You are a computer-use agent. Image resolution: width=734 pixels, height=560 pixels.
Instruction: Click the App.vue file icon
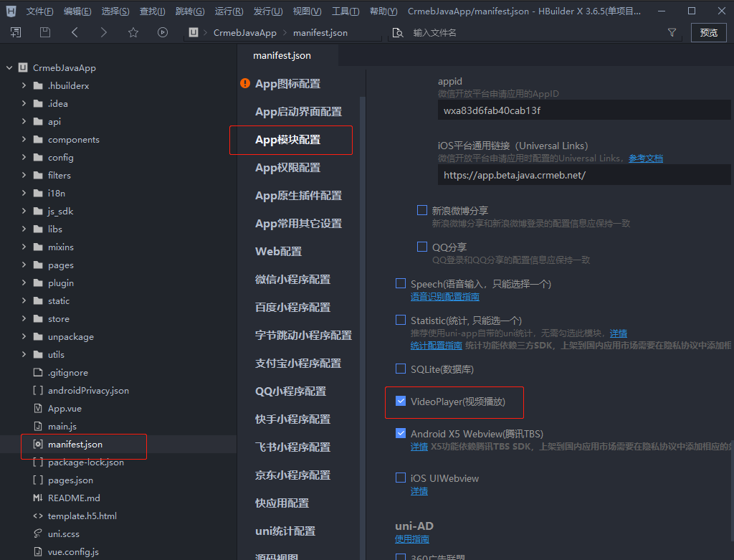coord(38,408)
